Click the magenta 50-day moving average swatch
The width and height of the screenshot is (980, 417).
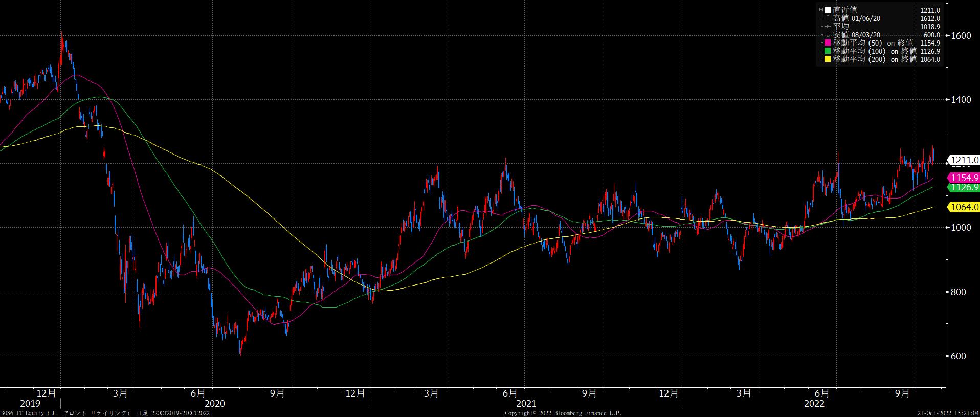(828, 43)
